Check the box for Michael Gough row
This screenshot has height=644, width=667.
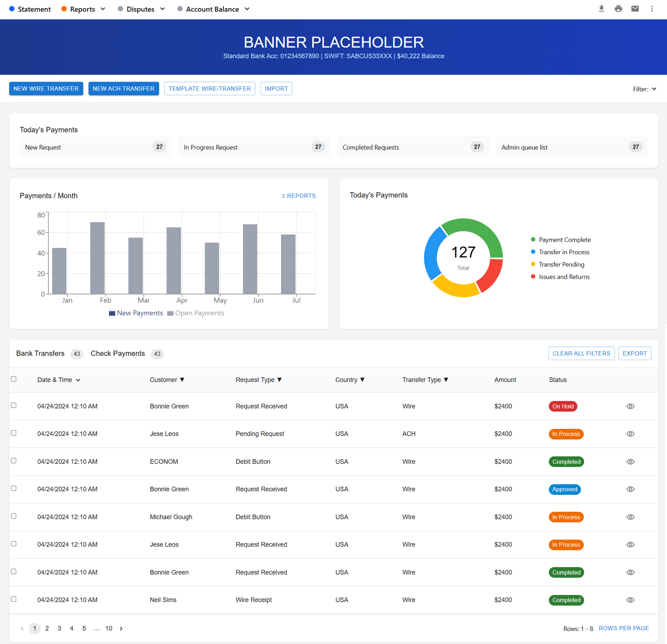[x=14, y=516]
